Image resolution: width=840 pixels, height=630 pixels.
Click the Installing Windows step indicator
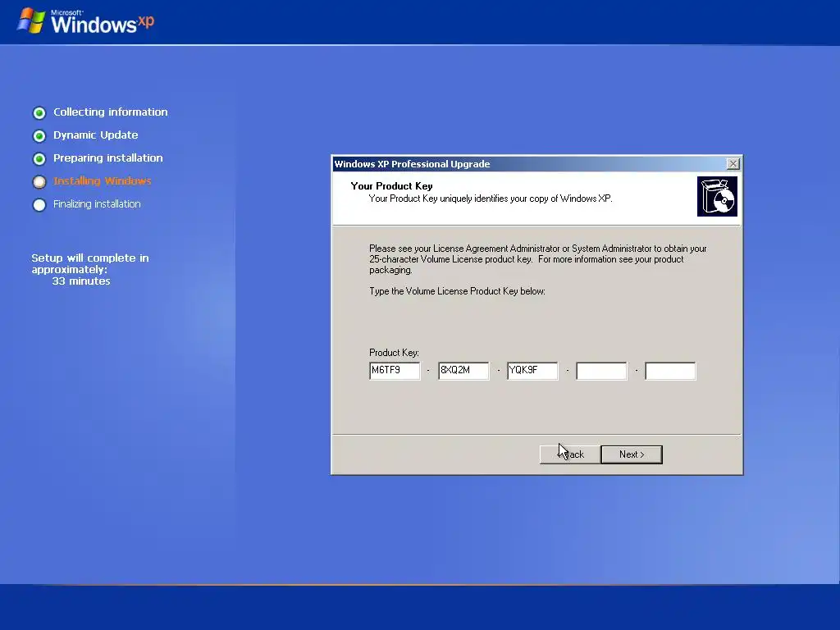pyautogui.click(x=39, y=181)
